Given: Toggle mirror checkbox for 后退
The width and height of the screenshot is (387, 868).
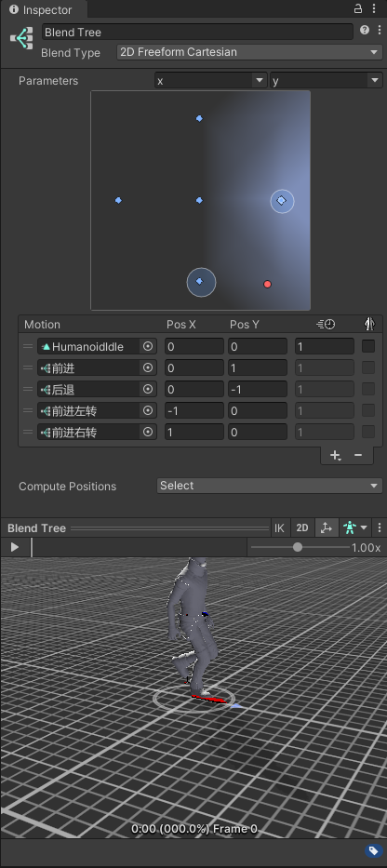Looking at the screenshot, I should click(x=368, y=389).
